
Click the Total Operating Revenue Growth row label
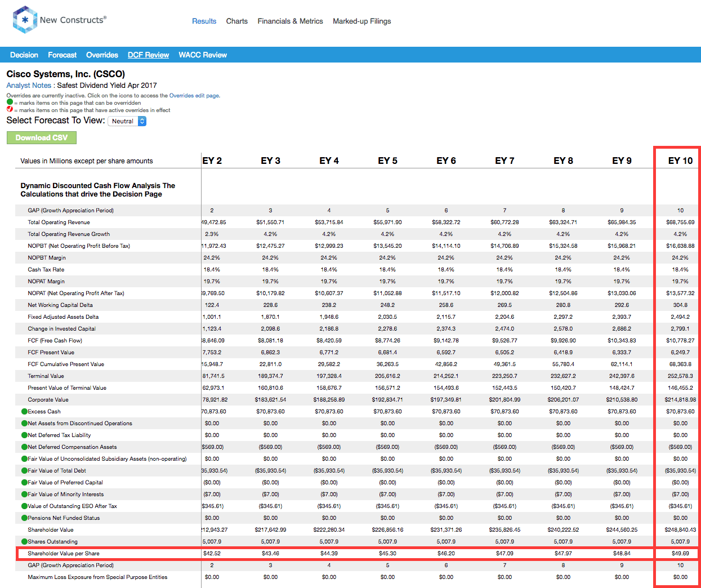[69, 234]
